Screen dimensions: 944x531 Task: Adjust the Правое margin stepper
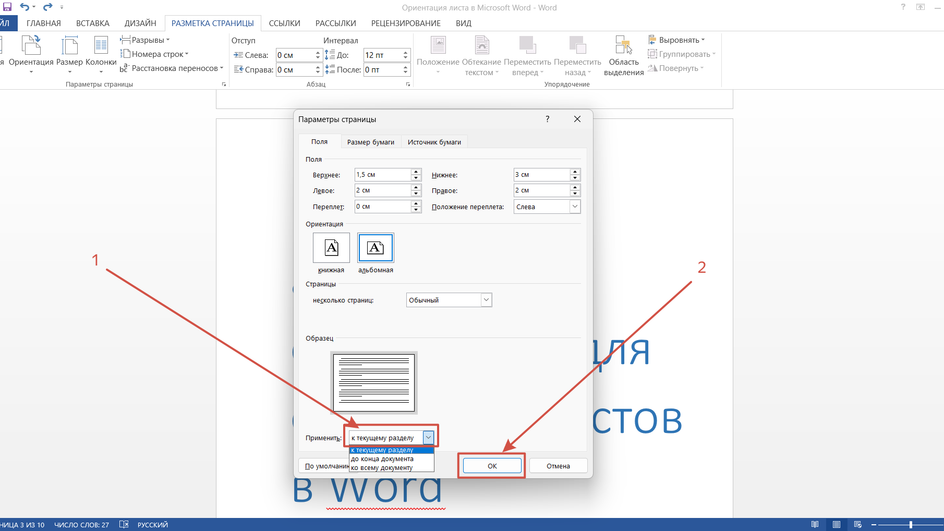(575, 190)
